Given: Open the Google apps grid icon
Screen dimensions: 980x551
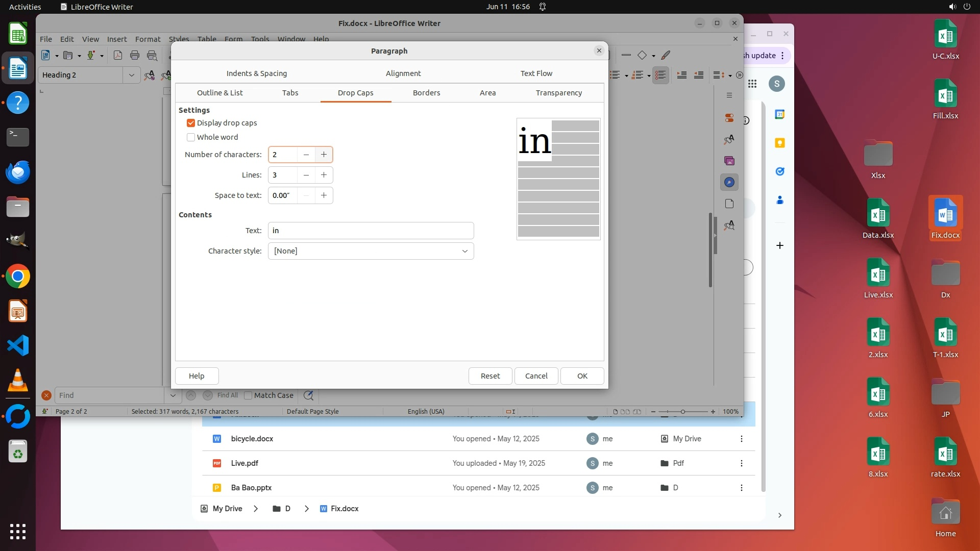Looking at the screenshot, I should pos(752,84).
